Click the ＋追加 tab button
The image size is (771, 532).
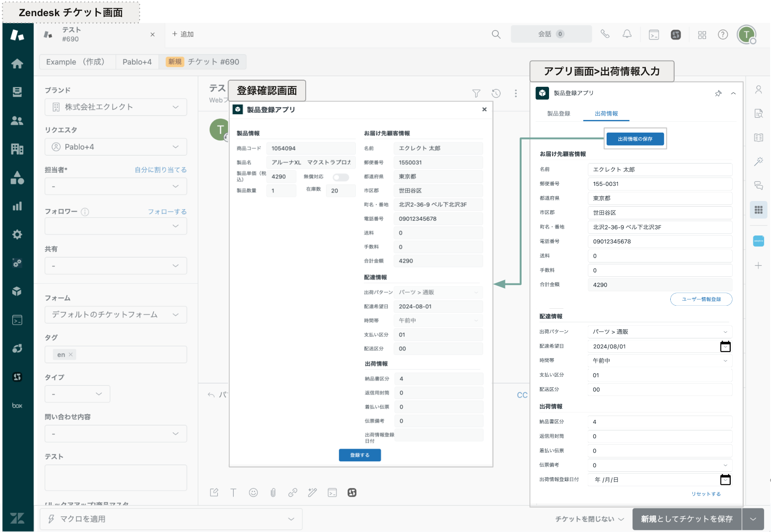point(183,34)
